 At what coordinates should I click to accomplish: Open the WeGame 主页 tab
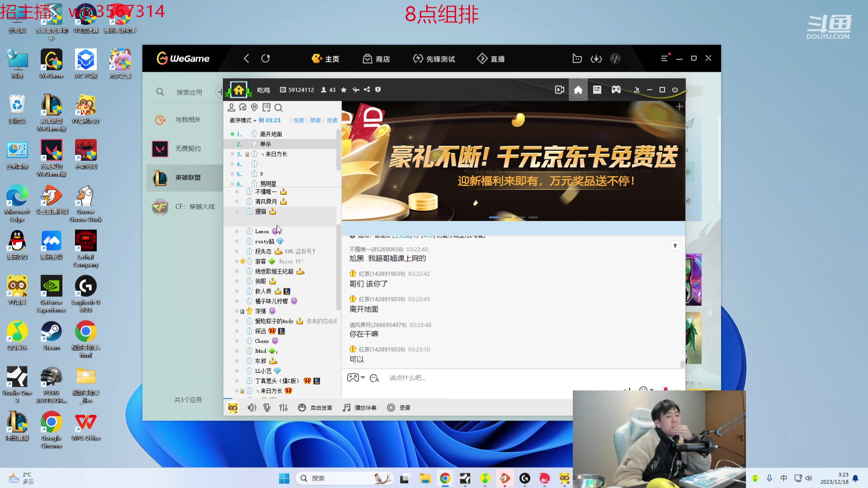(325, 59)
